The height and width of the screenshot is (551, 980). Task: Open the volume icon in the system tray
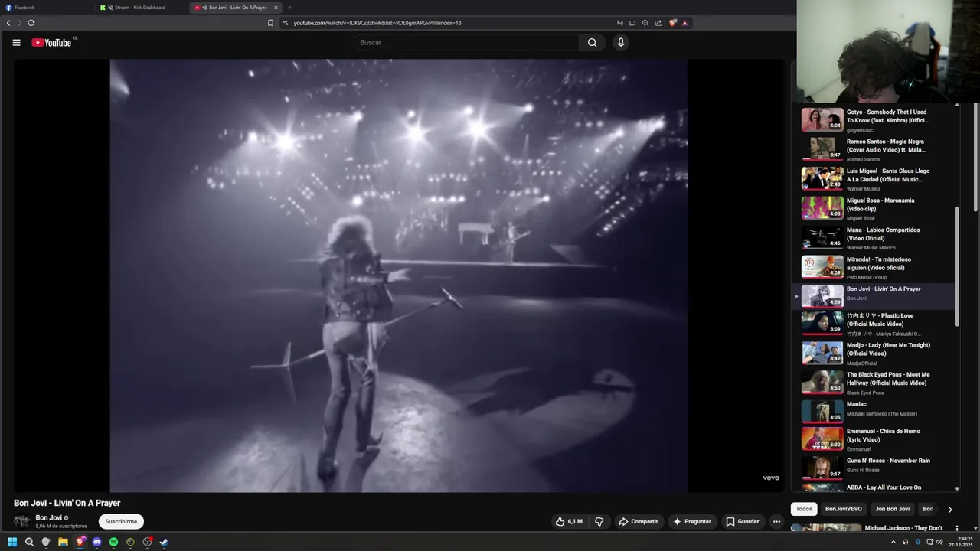tap(939, 542)
